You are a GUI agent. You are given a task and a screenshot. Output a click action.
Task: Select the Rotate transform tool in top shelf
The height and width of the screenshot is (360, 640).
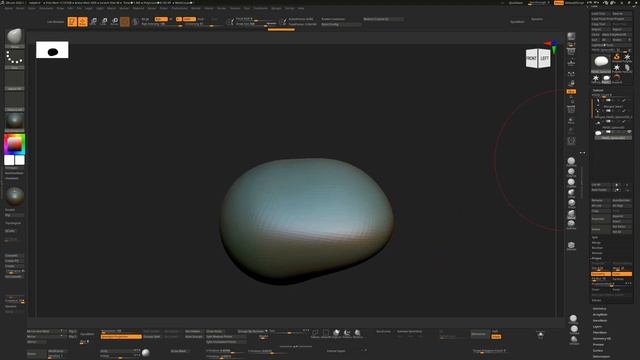[x=115, y=22]
